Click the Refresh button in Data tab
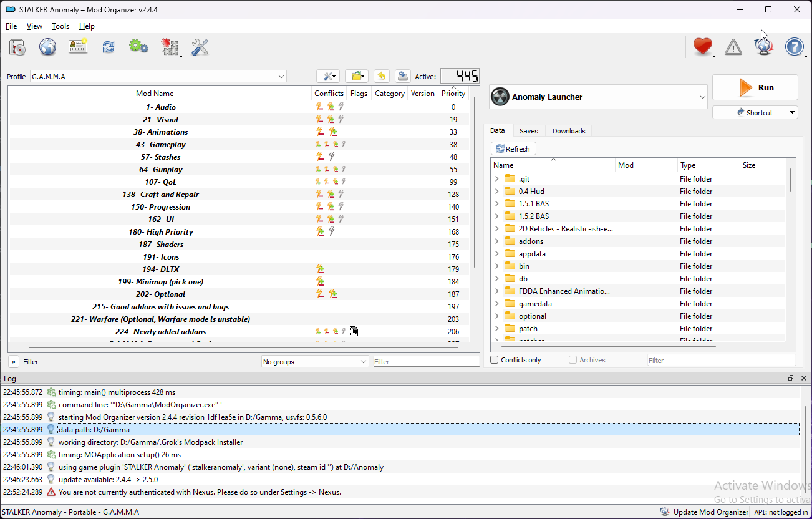The width and height of the screenshot is (812, 519). pyautogui.click(x=513, y=149)
